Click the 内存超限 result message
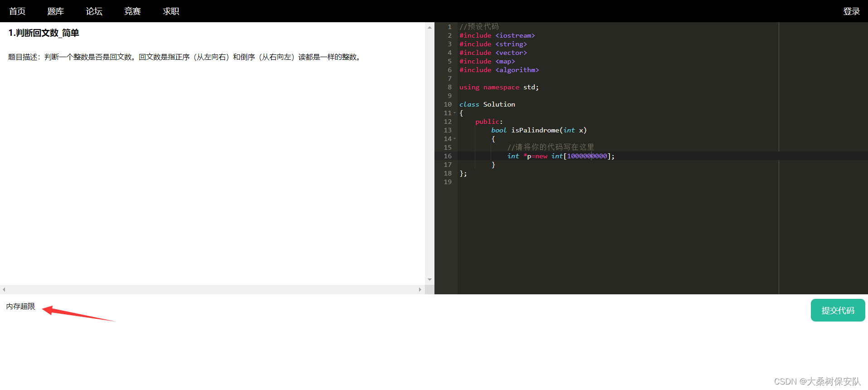 (x=20, y=307)
